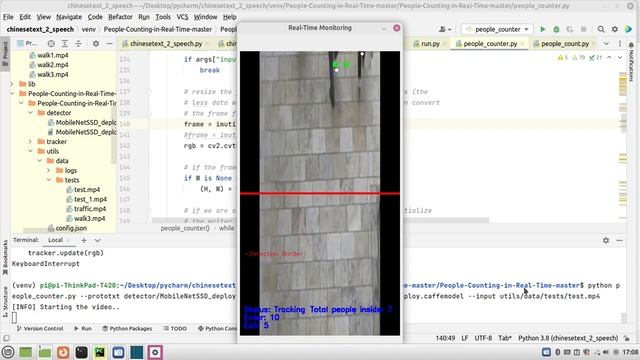Close the people_counter.py tab
The height and width of the screenshot is (360, 640).
[522, 44]
